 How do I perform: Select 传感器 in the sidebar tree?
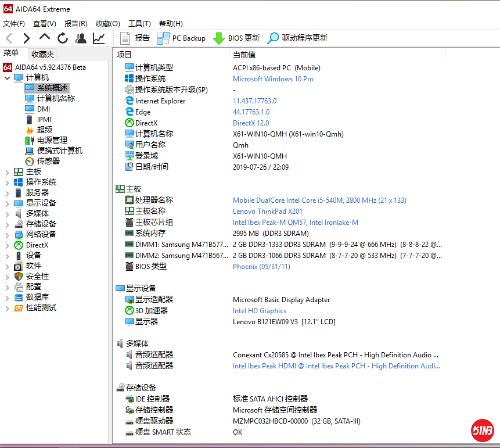[48, 161]
